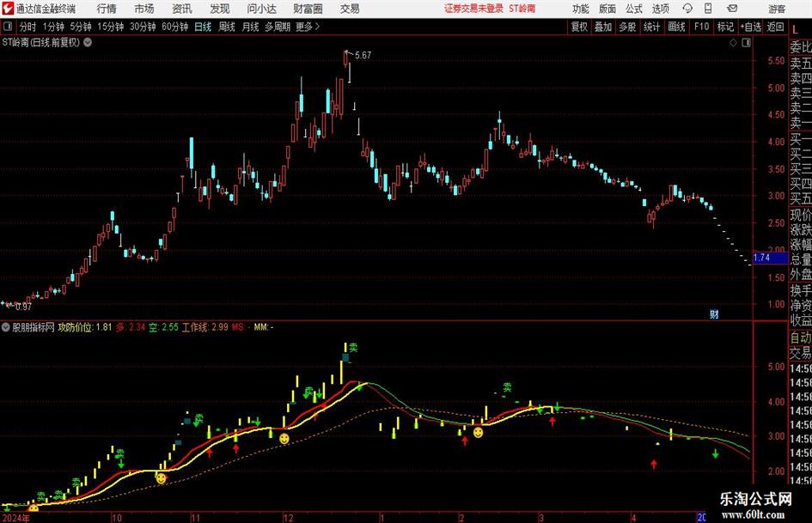Open the 版面 menu

pos(607,9)
